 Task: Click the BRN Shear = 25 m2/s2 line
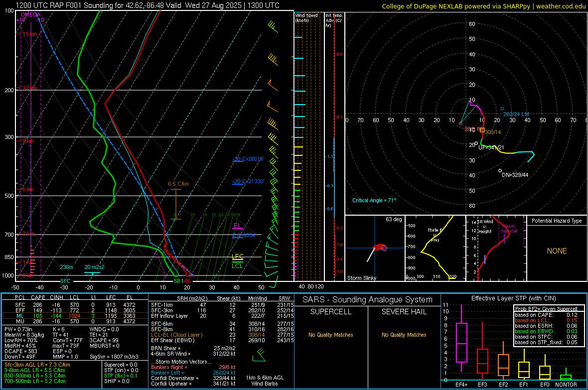click(x=193, y=348)
